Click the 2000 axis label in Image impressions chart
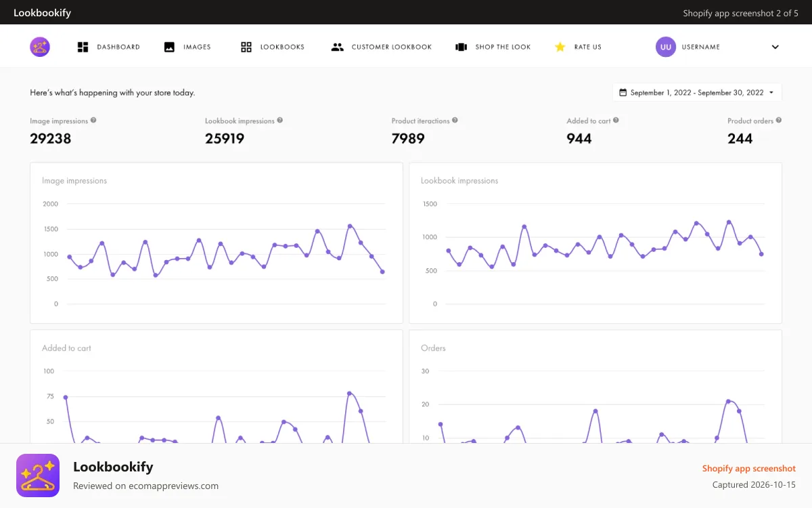Viewport: 812px width, 508px height. point(51,204)
